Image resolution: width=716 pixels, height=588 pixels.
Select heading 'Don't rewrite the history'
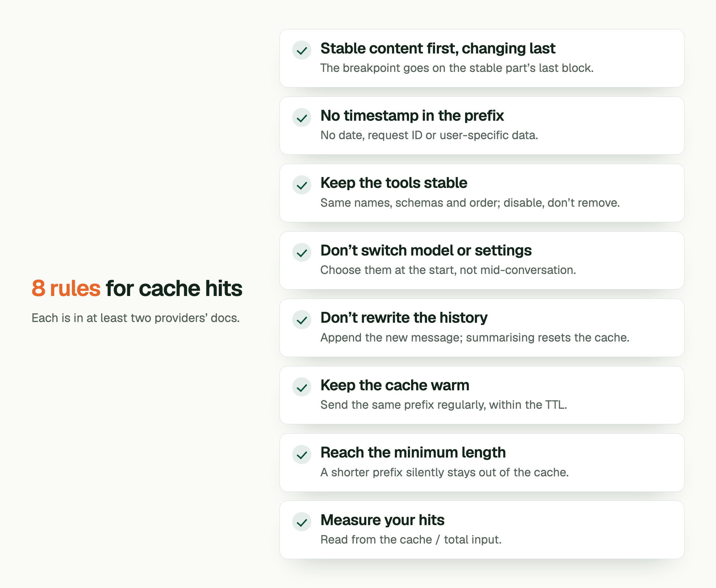(404, 318)
